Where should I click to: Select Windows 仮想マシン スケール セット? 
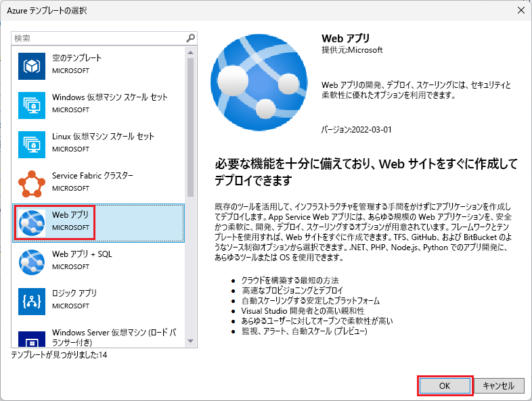(98, 105)
